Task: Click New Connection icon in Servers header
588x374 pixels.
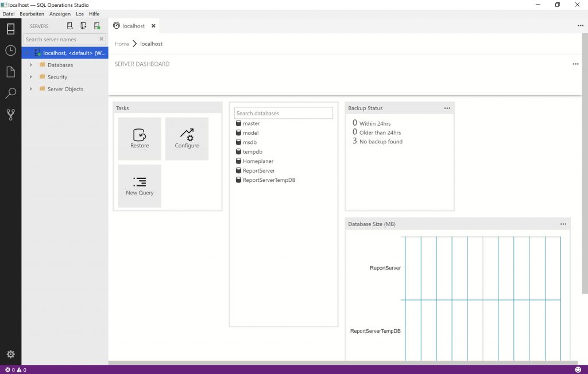Action: pos(69,26)
